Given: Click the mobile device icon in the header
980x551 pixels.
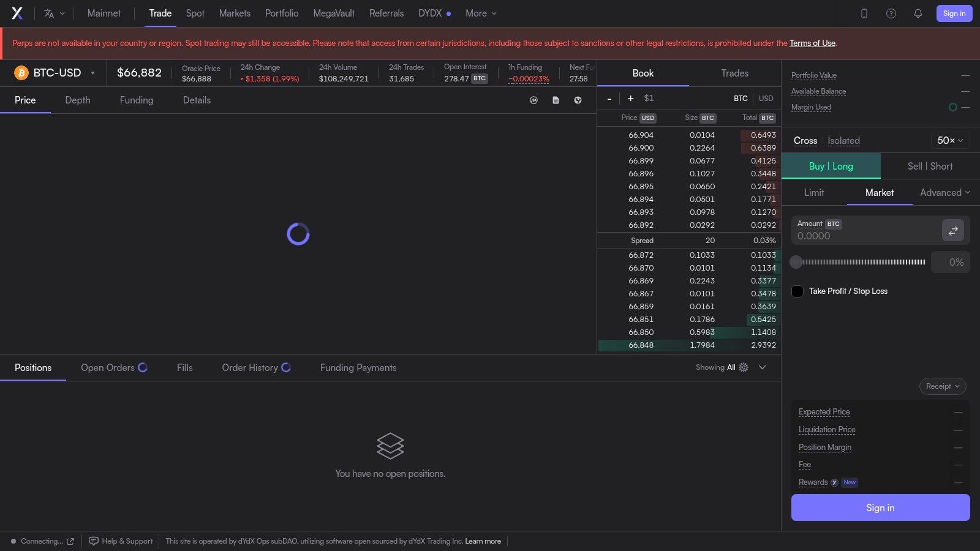Looking at the screenshot, I should pos(864,13).
